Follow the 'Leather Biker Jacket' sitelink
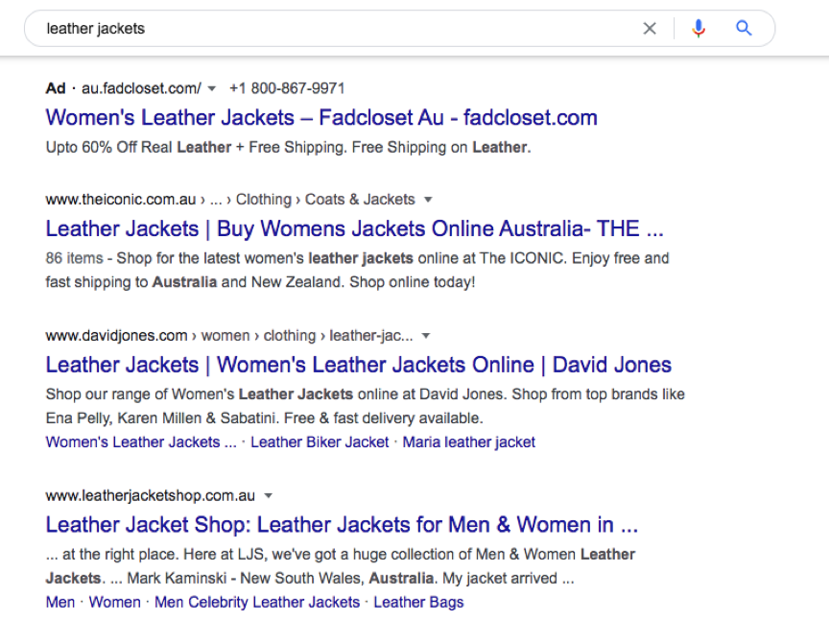The image size is (830, 644). coord(320,442)
